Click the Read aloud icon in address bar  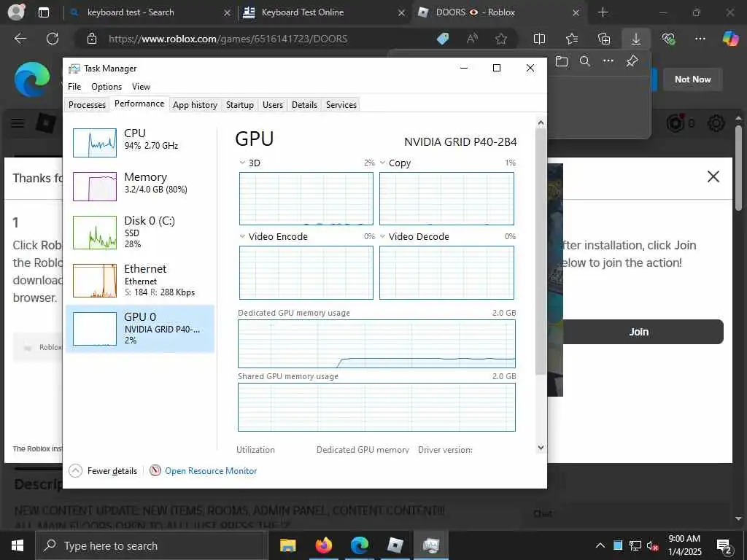click(472, 39)
